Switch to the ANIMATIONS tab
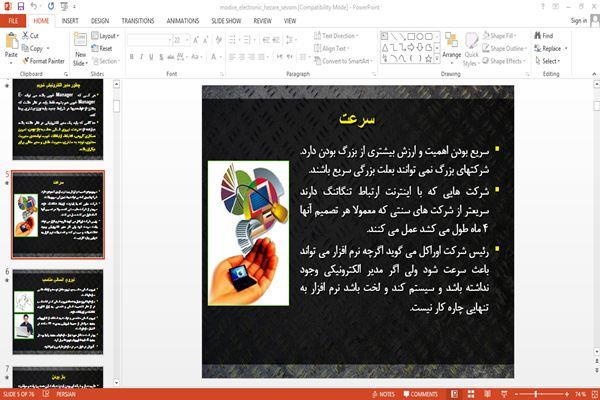 click(x=183, y=21)
